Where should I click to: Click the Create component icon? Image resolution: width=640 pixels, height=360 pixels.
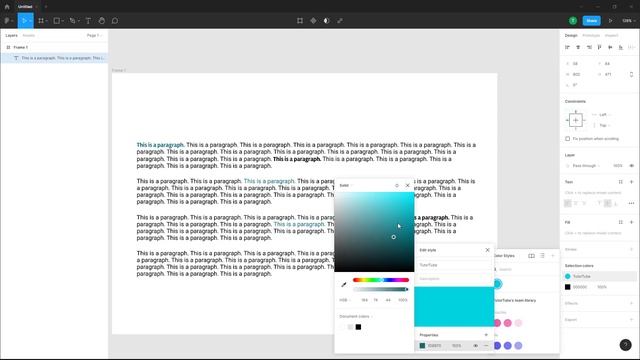tap(313, 21)
